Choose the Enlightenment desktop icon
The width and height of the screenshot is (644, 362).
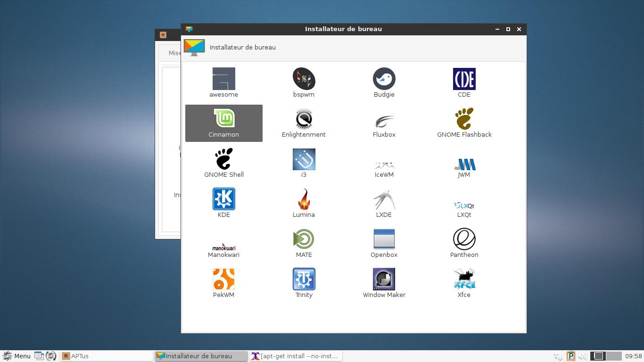(x=304, y=119)
